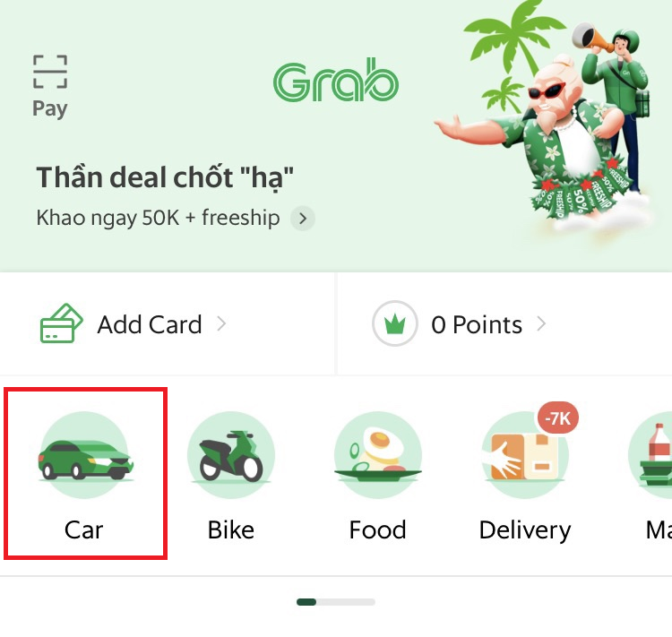Click the Delivery label text
Screen dimensions: 672x637
pyautogui.click(x=525, y=530)
